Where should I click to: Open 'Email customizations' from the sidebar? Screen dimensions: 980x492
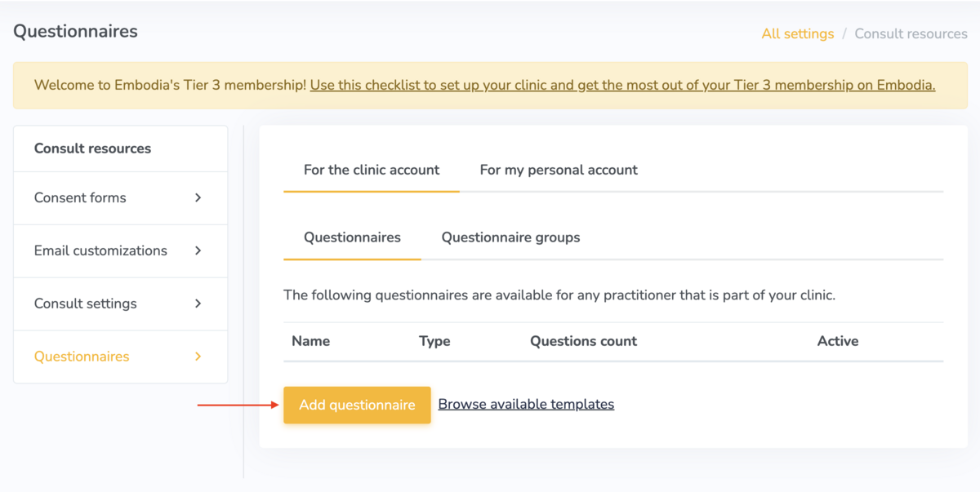click(x=100, y=250)
